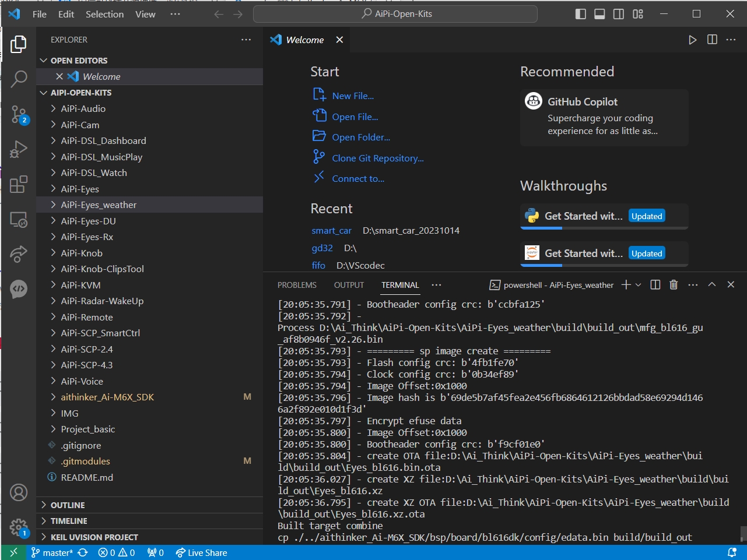Toggle bottom Panel visibility

point(599,14)
